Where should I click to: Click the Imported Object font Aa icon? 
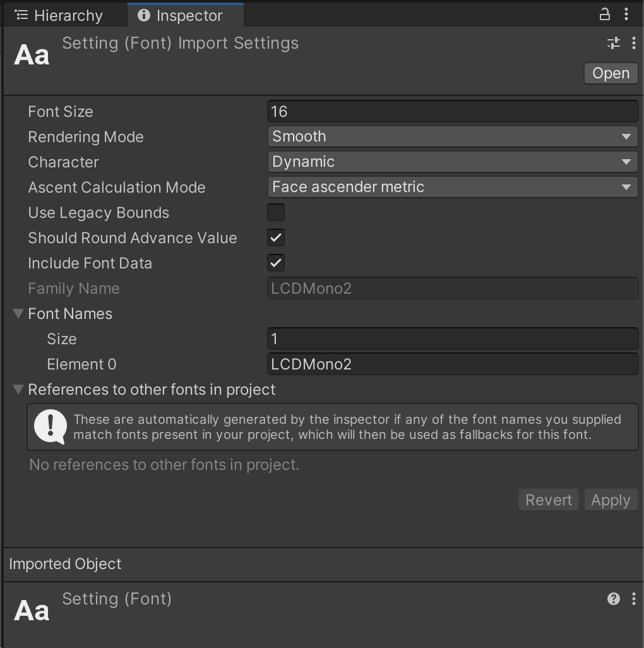[32, 611]
